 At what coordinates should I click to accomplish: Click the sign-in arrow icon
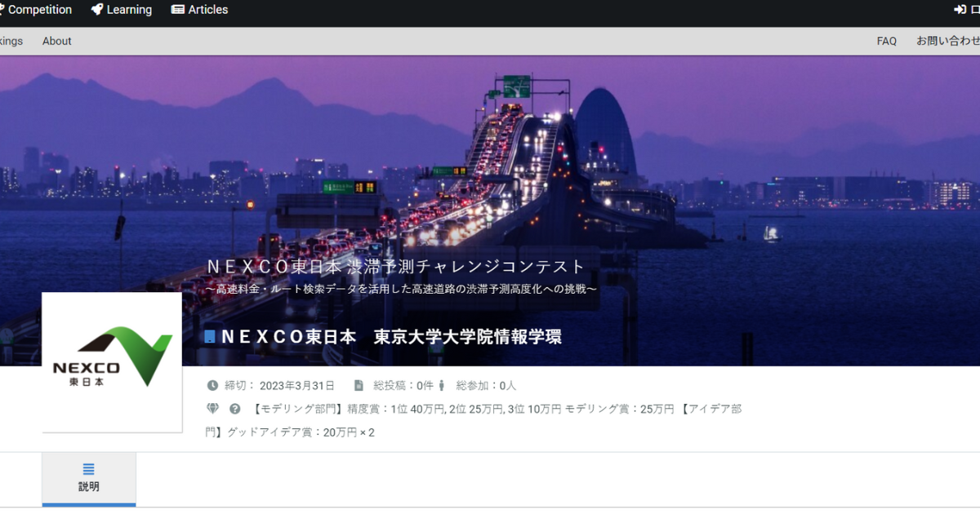tap(960, 10)
